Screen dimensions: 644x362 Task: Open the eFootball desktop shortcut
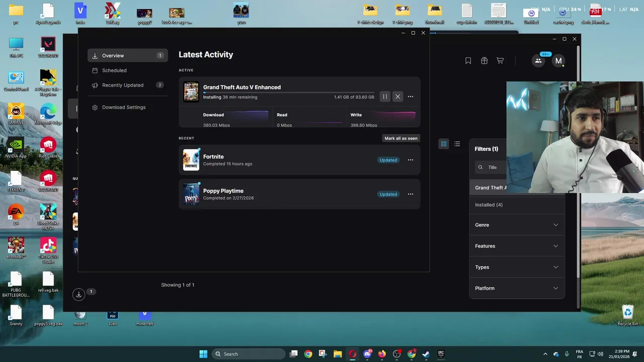[x=16, y=248]
